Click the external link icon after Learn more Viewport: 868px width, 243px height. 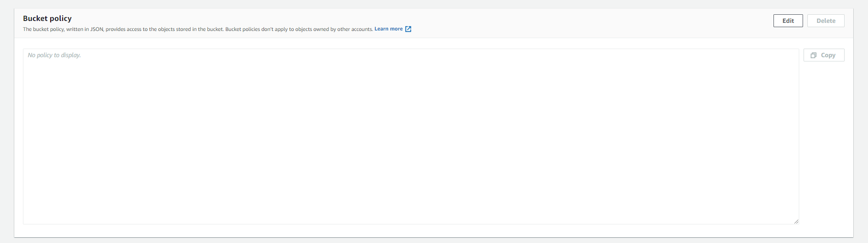tap(408, 29)
